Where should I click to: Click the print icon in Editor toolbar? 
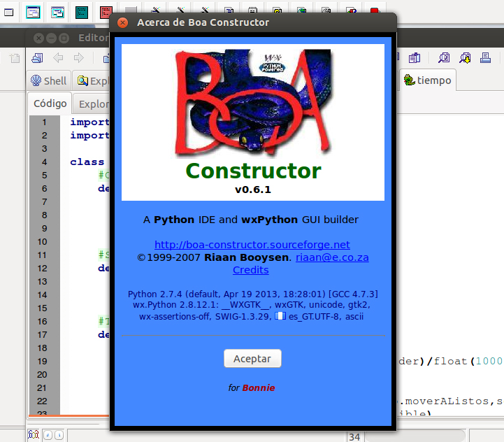(485, 58)
